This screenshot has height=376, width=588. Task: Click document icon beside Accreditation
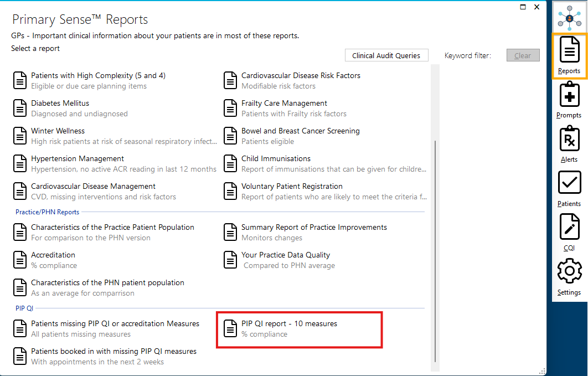pos(20,260)
